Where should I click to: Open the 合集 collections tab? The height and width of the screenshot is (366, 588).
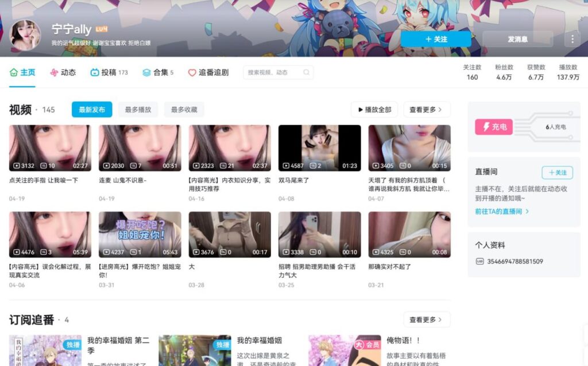(x=158, y=73)
